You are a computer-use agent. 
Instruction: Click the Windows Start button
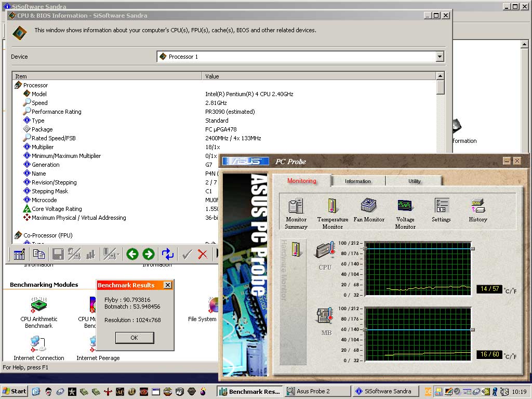[15, 391]
